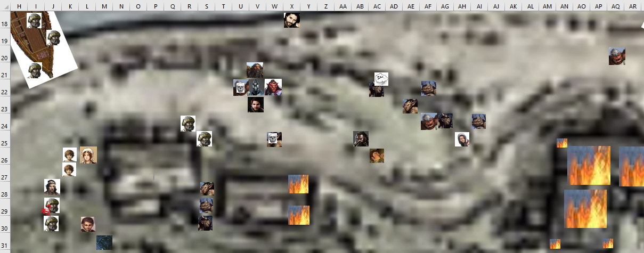Select the small fire image in AM31
Viewport: 644px width, 253px height.
555,243
